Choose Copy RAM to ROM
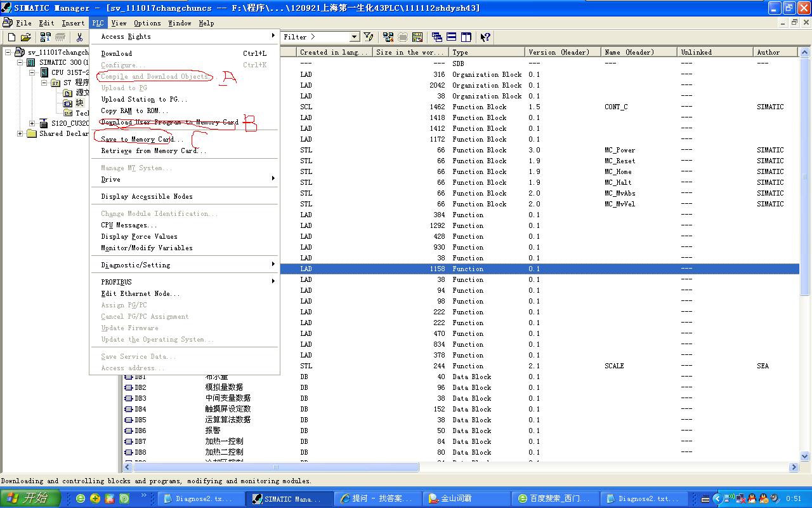The image size is (812, 508). 184,110
